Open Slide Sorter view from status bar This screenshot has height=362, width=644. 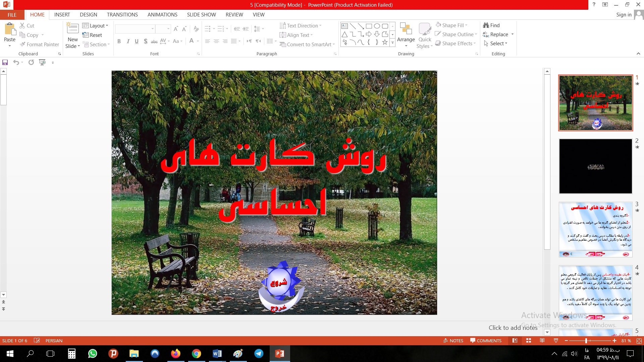(529, 341)
